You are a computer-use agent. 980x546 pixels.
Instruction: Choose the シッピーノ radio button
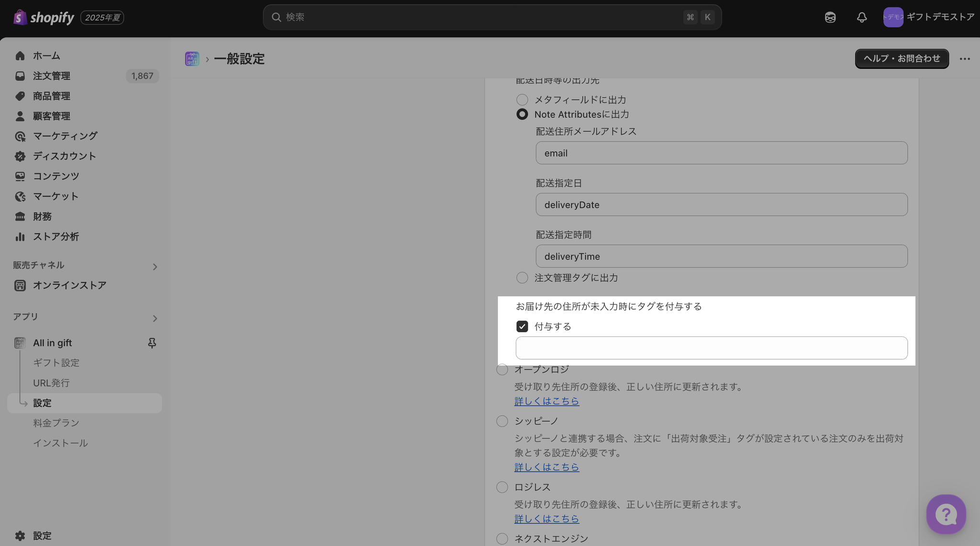pos(502,421)
